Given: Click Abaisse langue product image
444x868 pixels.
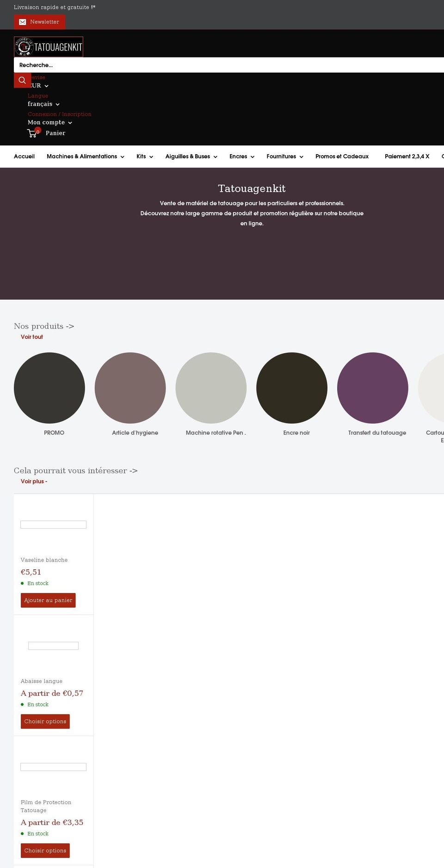Looking at the screenshot, I should click(54, 646).
